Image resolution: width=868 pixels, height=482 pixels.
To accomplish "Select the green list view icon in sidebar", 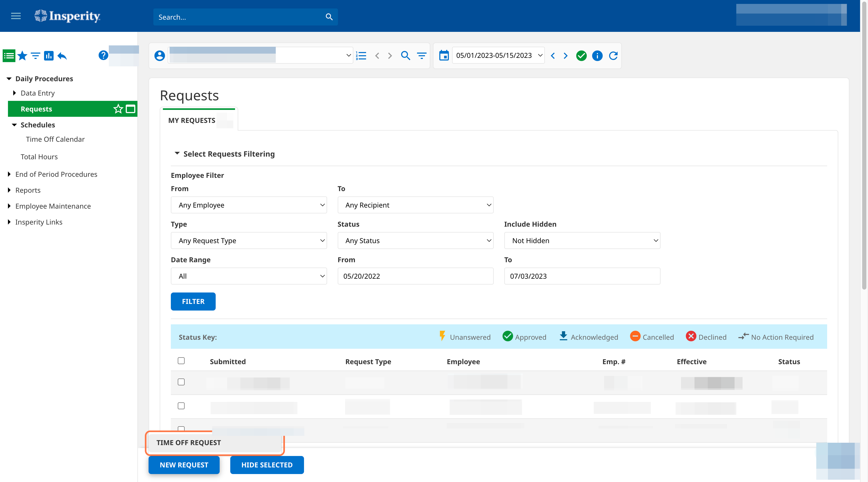I will coord(9,56).
